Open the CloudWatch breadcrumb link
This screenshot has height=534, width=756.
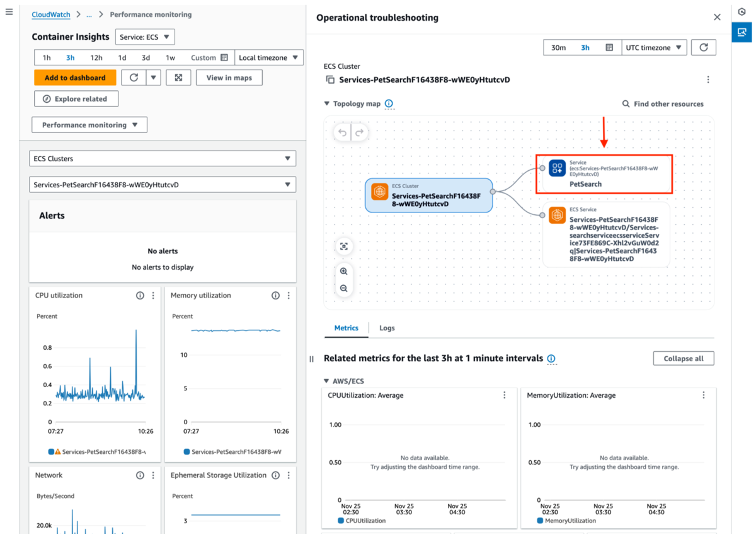[52, 14]
